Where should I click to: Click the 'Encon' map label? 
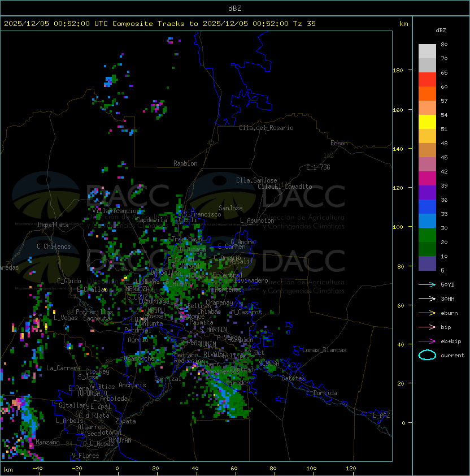coord(339,143)
